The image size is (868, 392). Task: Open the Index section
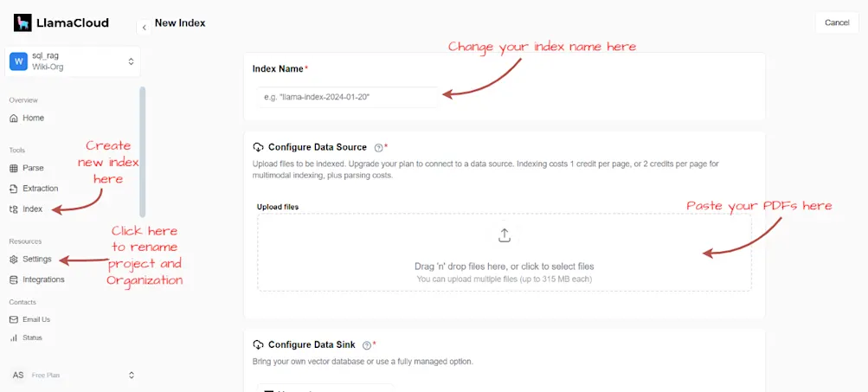32,209
